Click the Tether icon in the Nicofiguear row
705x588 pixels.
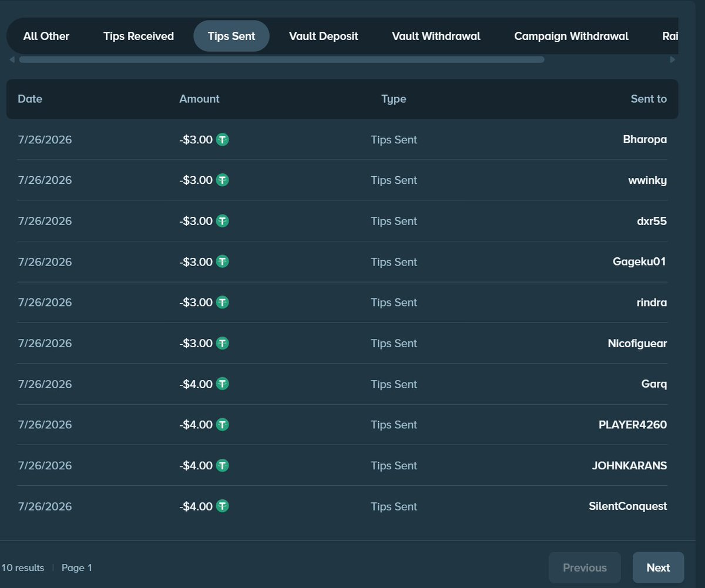(x=222, y=343)
